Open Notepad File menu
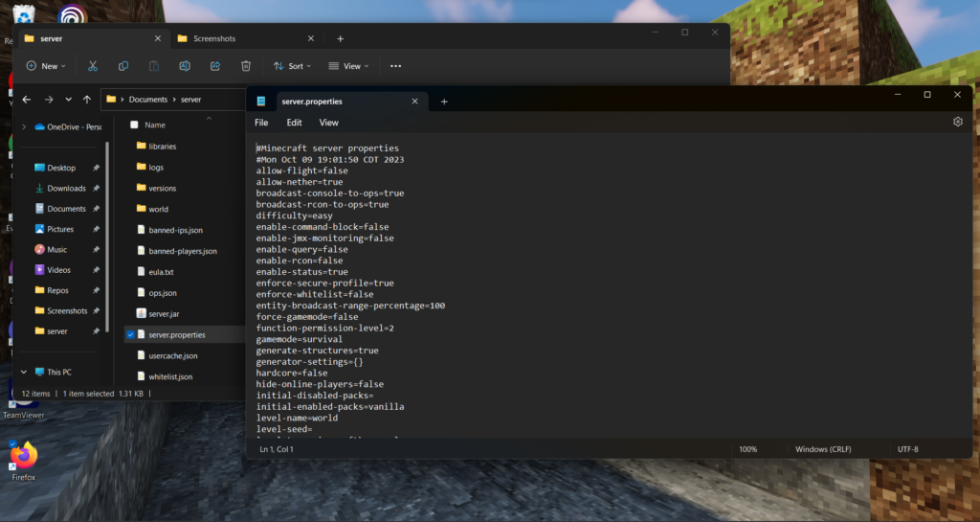 tap(261, 123)
